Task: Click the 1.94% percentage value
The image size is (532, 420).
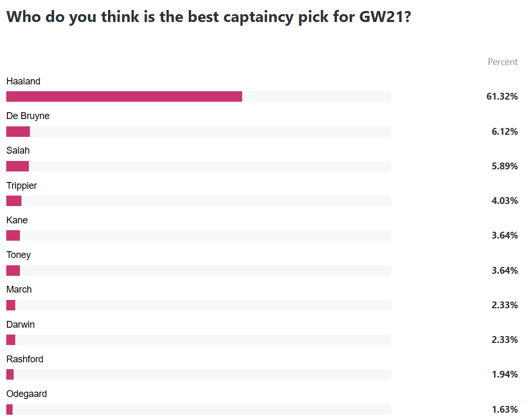Action: pyautogui.click(x=505, y=374)
